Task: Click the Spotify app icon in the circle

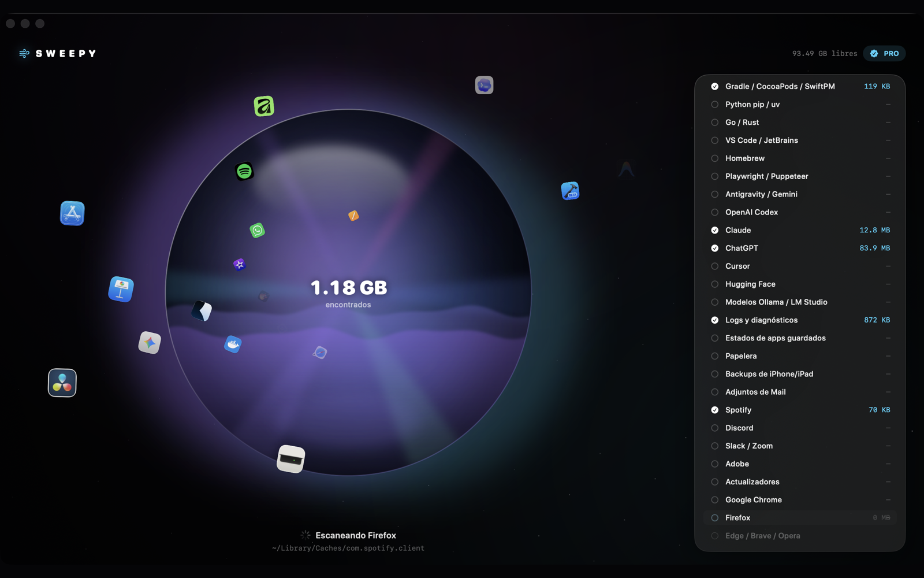Action: click(244, 171)
